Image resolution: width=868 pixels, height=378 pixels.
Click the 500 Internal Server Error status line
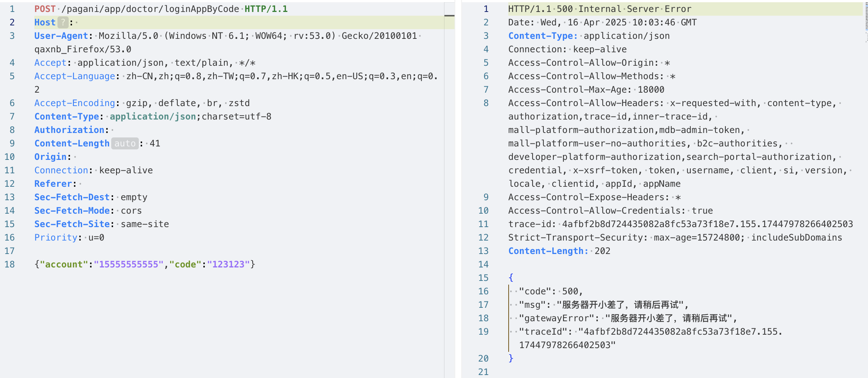[600, 9]
